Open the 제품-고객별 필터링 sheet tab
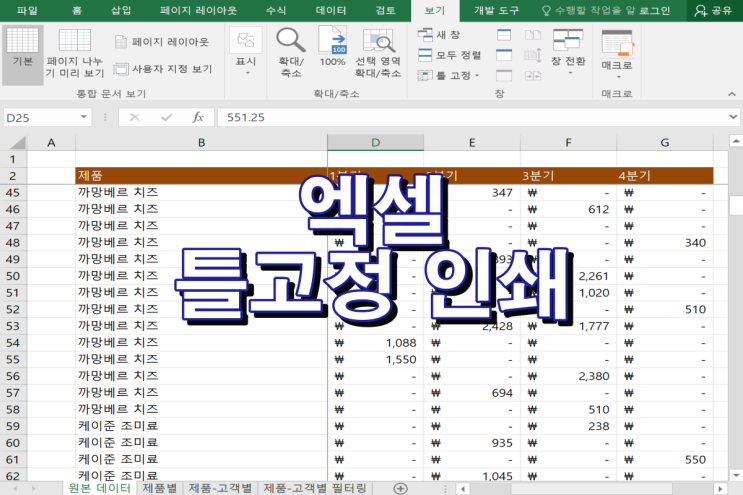The height and width of the screenshot is (495, 743). (x=315, y=488)
